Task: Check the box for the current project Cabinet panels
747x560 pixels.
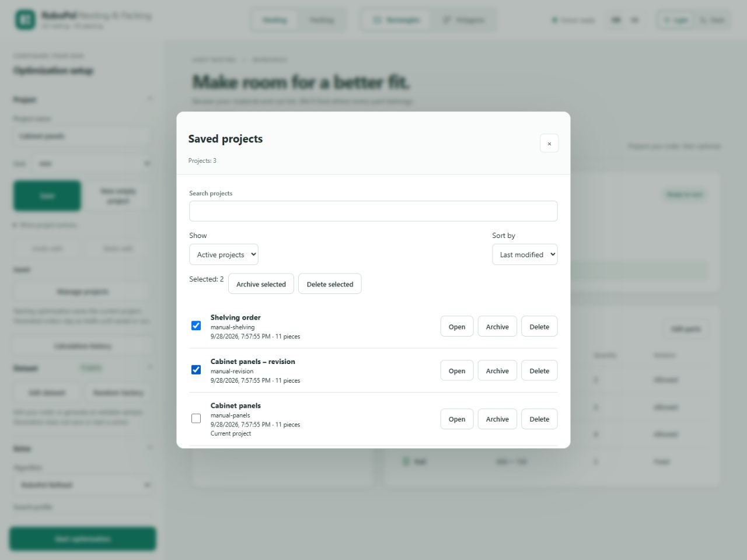Action: (x=196, y=418)
